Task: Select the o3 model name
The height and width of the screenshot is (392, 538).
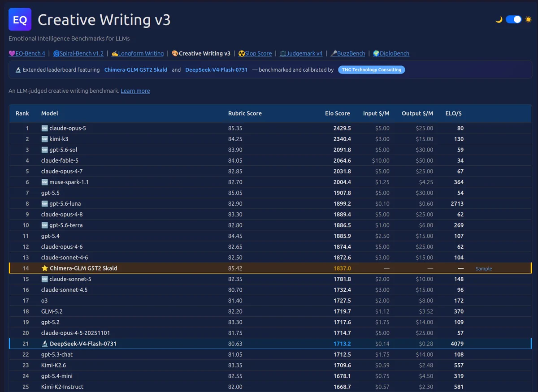Action: coord(44,301)
